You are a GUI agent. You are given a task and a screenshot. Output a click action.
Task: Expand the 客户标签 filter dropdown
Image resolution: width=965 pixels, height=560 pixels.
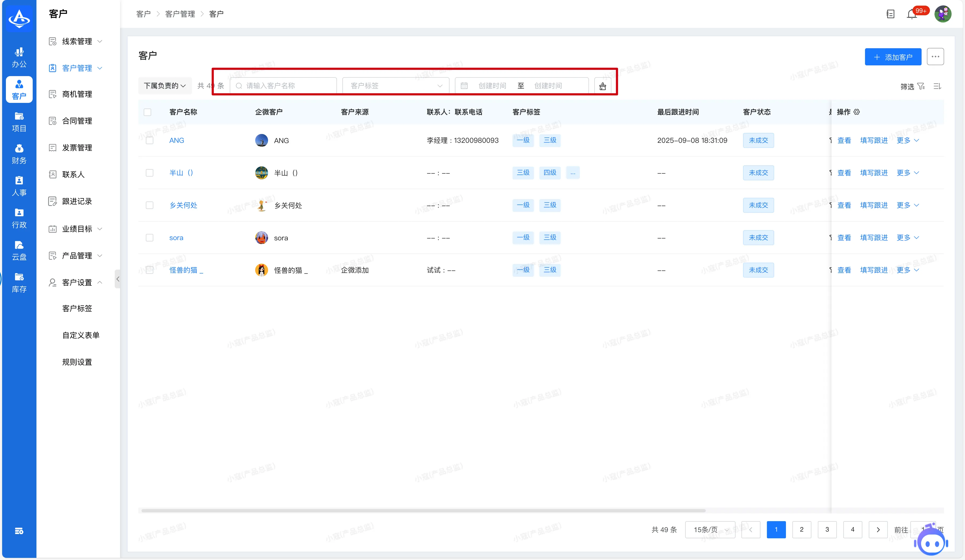pos(396,86)
